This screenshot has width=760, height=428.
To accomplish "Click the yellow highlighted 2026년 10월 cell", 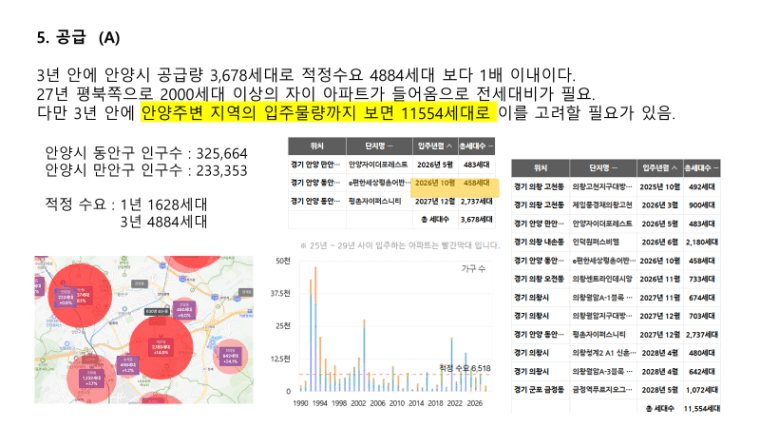I will coord(435,183).
